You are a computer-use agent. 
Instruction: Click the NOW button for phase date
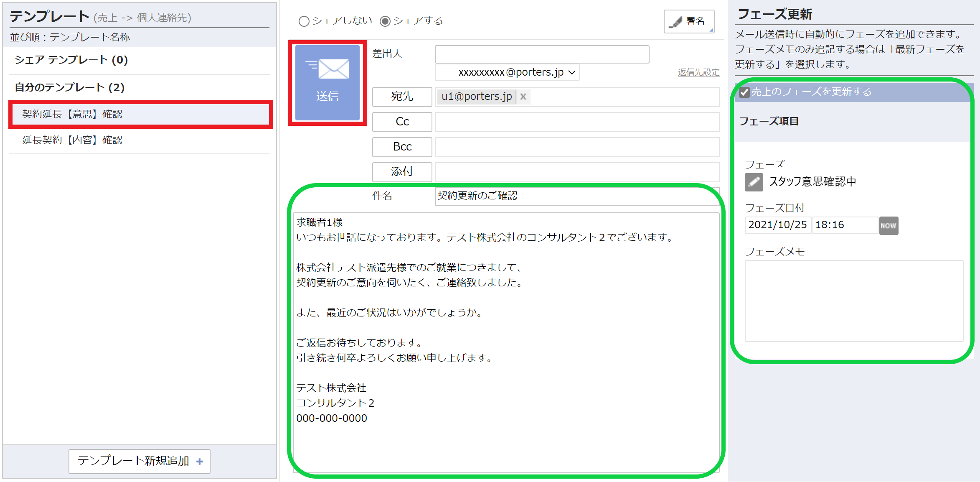point(889,226)
